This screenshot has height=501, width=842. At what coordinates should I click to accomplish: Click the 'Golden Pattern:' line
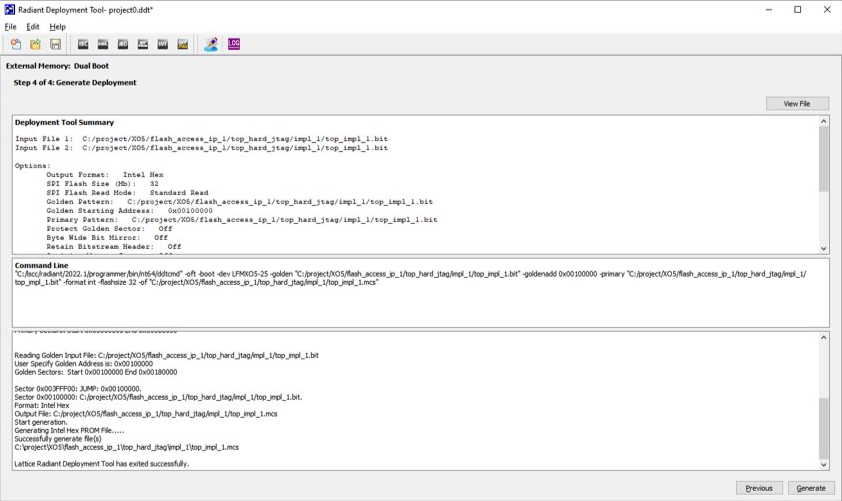pyautogui.click(x=239, y=201)
